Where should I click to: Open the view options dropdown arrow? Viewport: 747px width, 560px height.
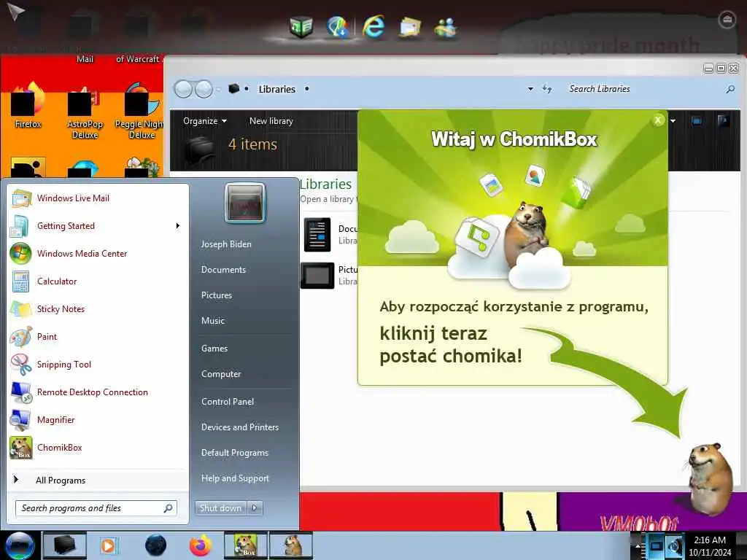tap(673, 121)
